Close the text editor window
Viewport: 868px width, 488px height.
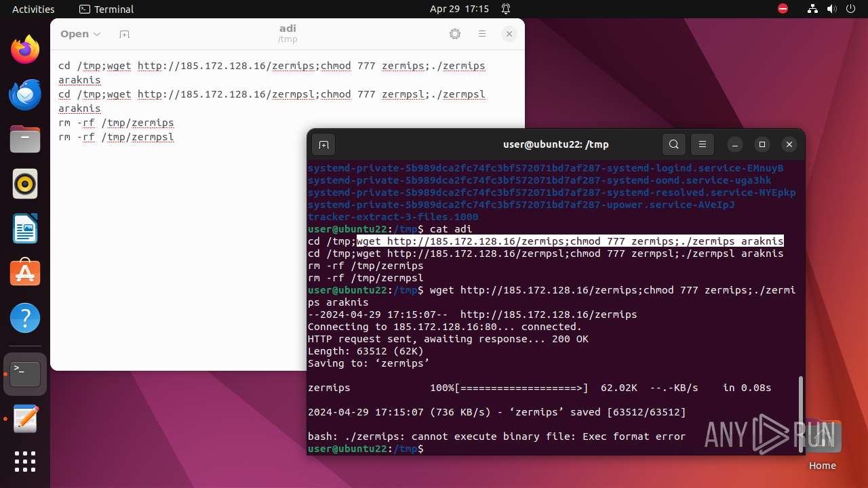click(509, 34)
